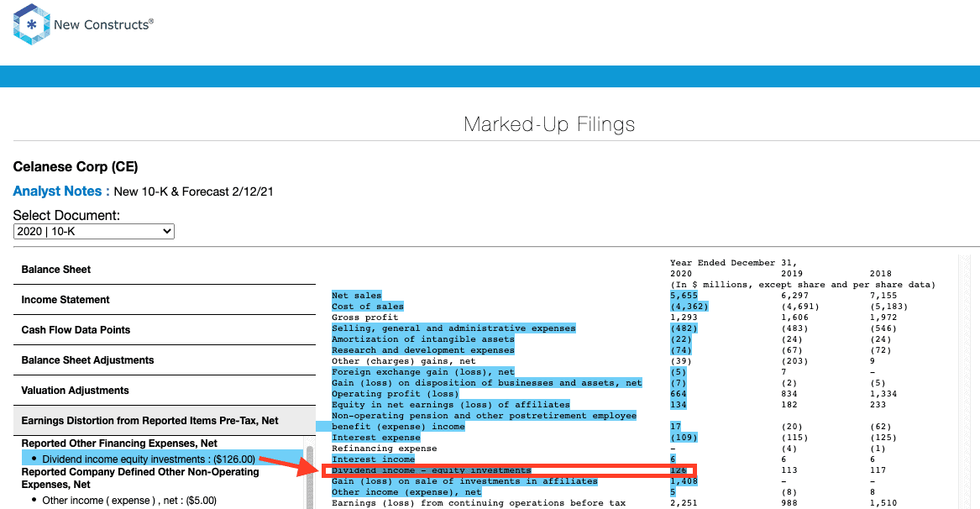Click the 2018 column year header
980x509 pixels.
(881, 274)
